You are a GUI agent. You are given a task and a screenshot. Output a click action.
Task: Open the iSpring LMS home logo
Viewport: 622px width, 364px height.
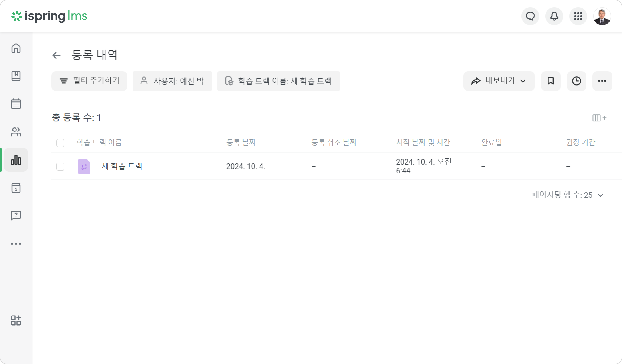49,16
